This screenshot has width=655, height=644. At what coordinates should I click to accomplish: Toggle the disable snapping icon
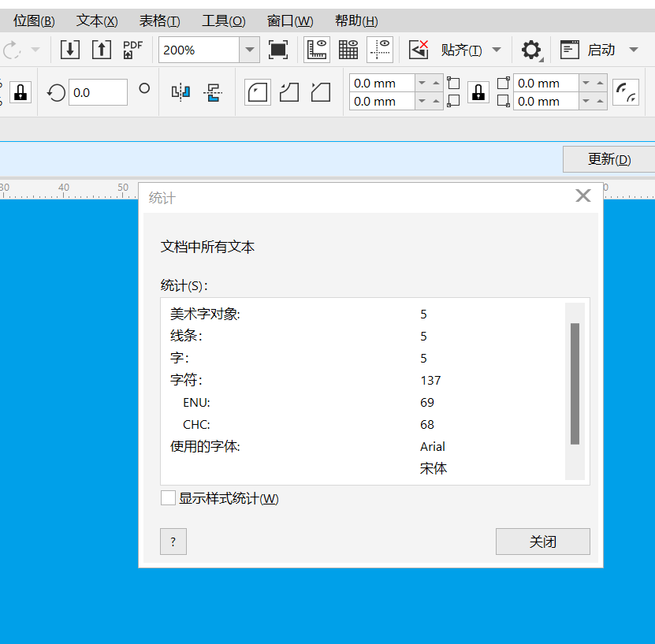[x=419, y=49]
